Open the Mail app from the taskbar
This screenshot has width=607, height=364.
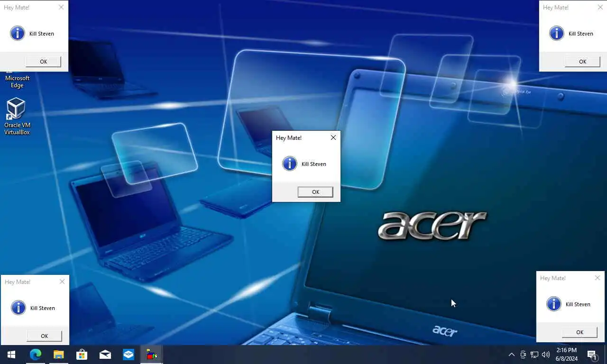(x=105, y=355)
